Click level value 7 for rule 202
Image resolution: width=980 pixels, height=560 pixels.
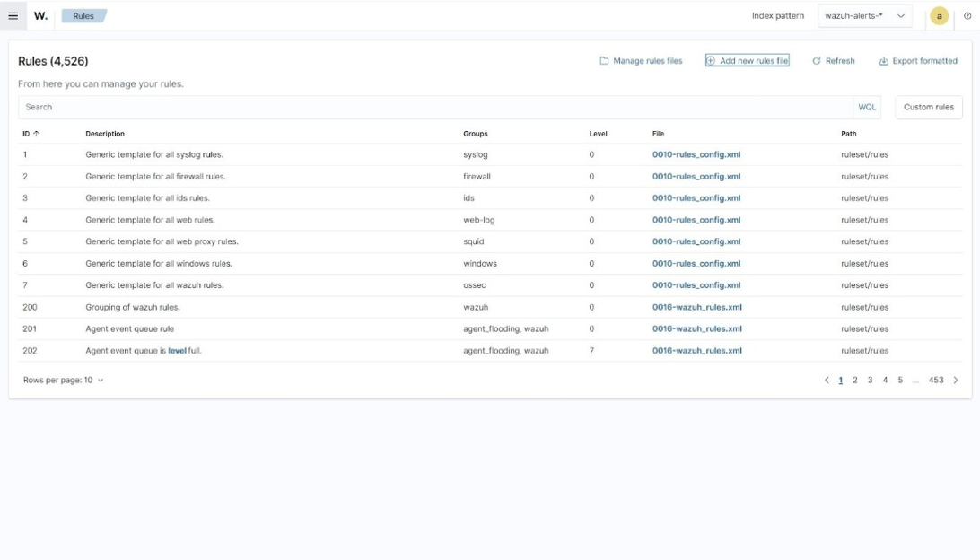[591, 351]
